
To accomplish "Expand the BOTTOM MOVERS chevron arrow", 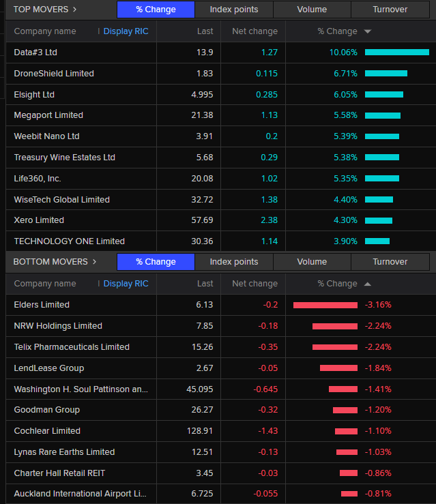I will [94, 262].
